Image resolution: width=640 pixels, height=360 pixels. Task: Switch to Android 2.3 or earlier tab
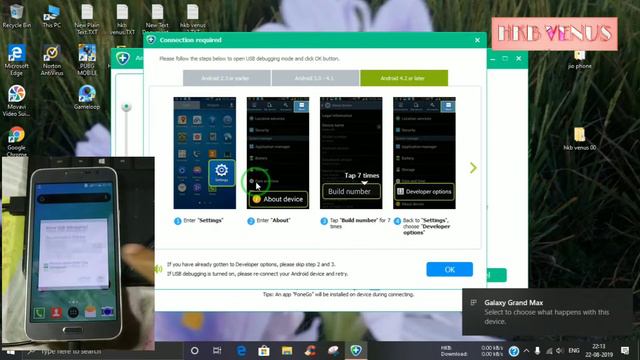coord(227,78)
